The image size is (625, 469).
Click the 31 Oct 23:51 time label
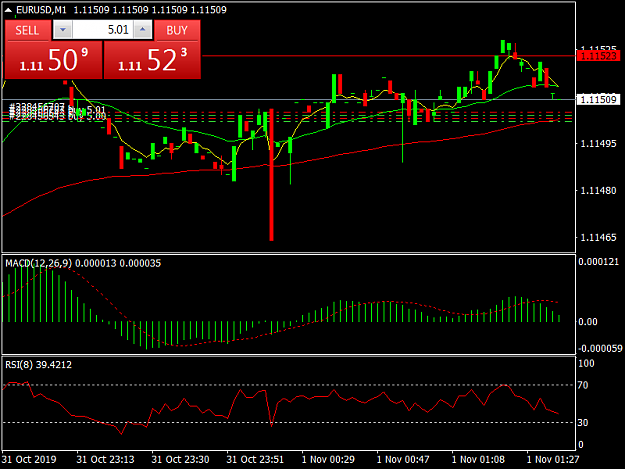pos(255,459)
